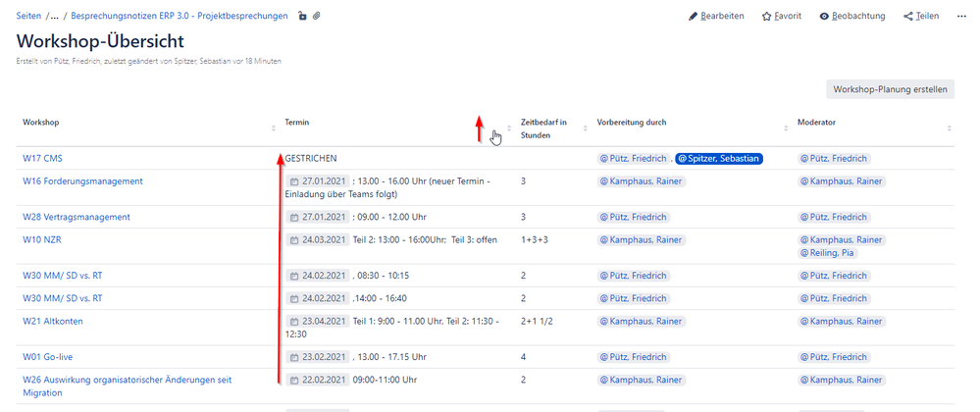Click the 24.02.2021 date for the 08:30 slot
This screenshot has width=980, height=412.
pyautogui.click(x=318, y=276)
